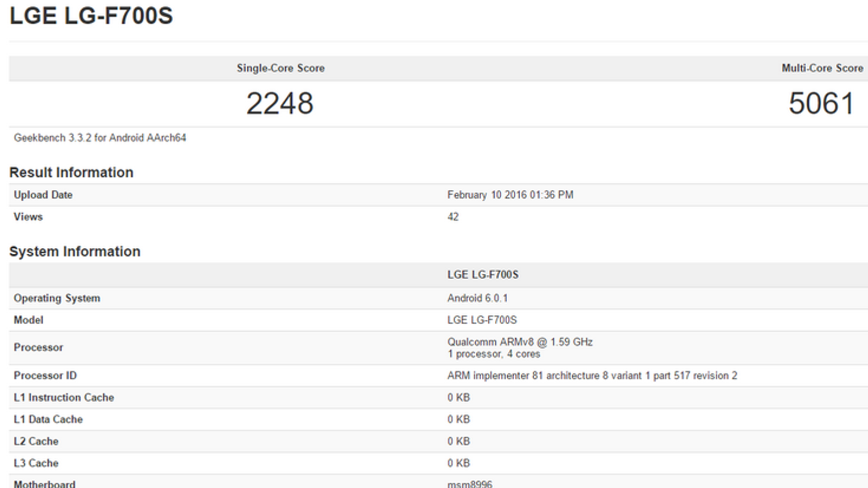Select the multi-core score 5061
The height and width of the screenshot is (488, 868).
tap(821, 104)
